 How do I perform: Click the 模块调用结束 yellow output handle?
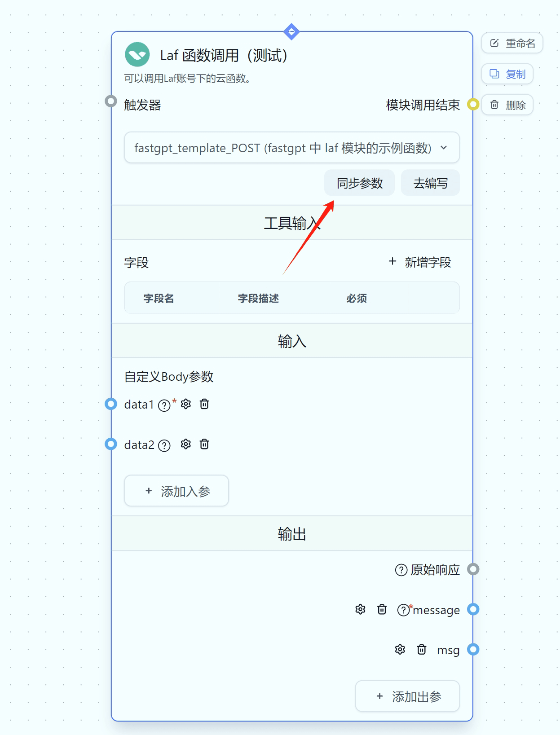coord(473,105)
